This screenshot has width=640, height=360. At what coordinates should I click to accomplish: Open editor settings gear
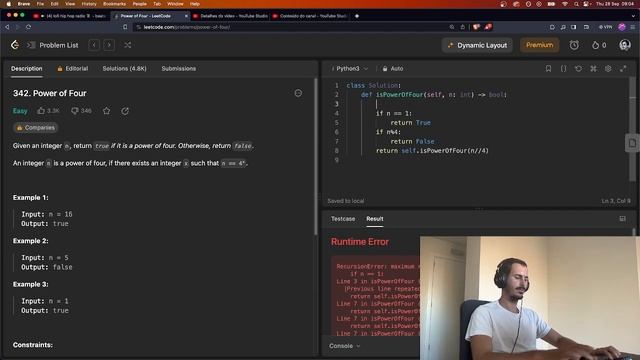(608, 69)
